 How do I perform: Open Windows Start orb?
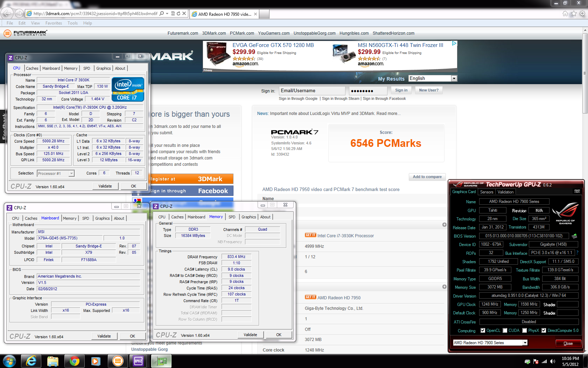point(9,361)
